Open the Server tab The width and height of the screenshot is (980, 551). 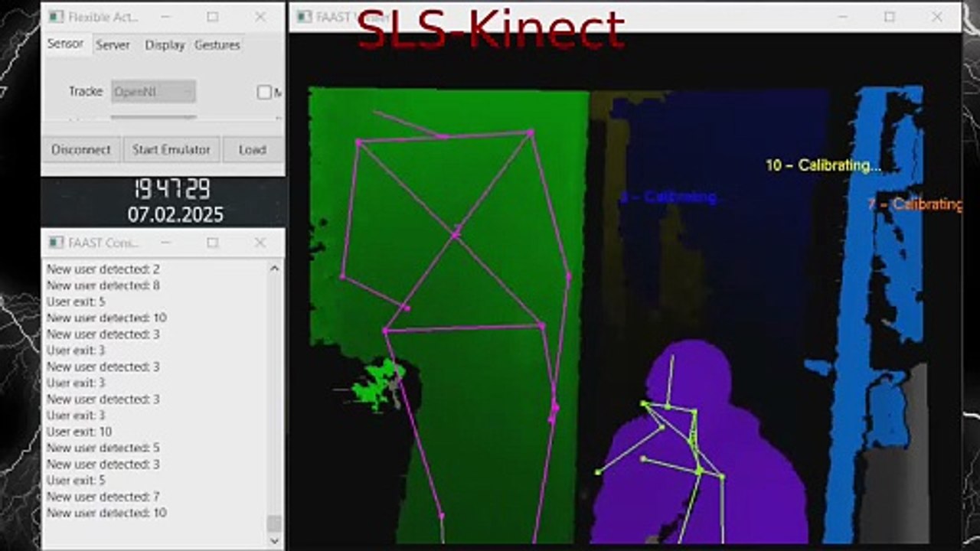(113, 44)
